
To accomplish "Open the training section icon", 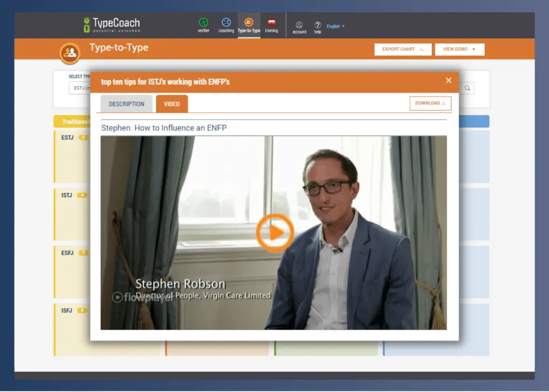I will coord(271,23).
